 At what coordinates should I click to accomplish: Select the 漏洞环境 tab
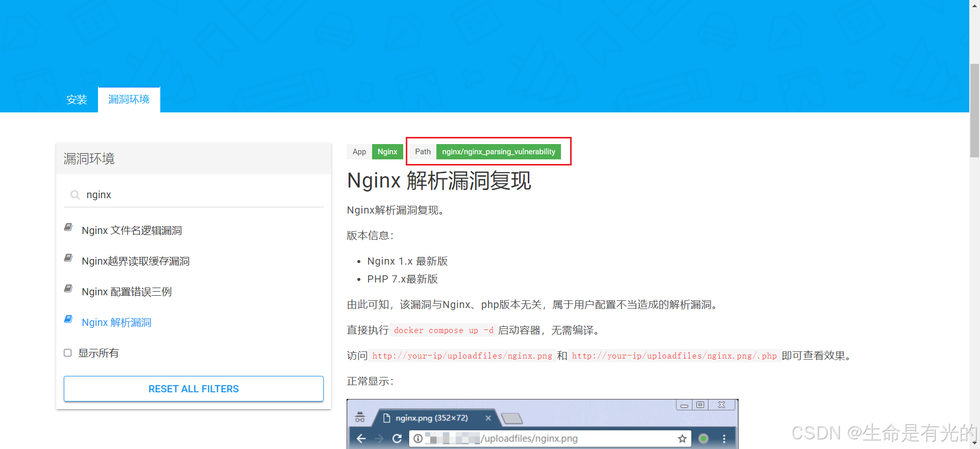129,100
